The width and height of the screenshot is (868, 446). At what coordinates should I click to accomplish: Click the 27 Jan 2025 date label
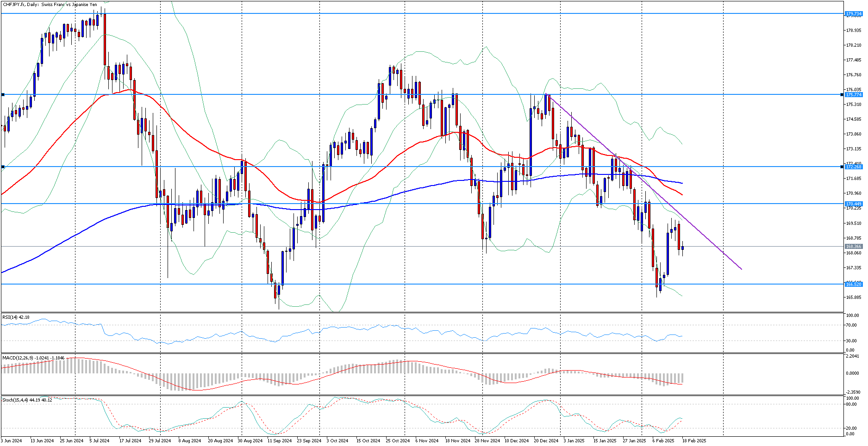click(x=634, y=441)
